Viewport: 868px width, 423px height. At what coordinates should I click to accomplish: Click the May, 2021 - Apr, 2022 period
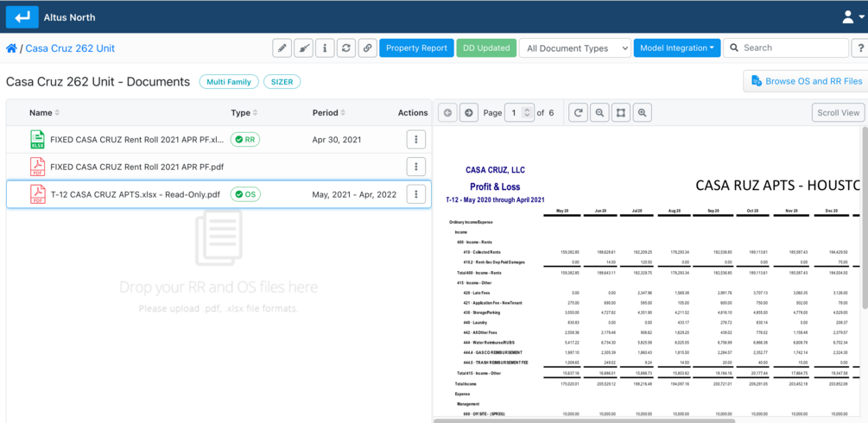354,194
